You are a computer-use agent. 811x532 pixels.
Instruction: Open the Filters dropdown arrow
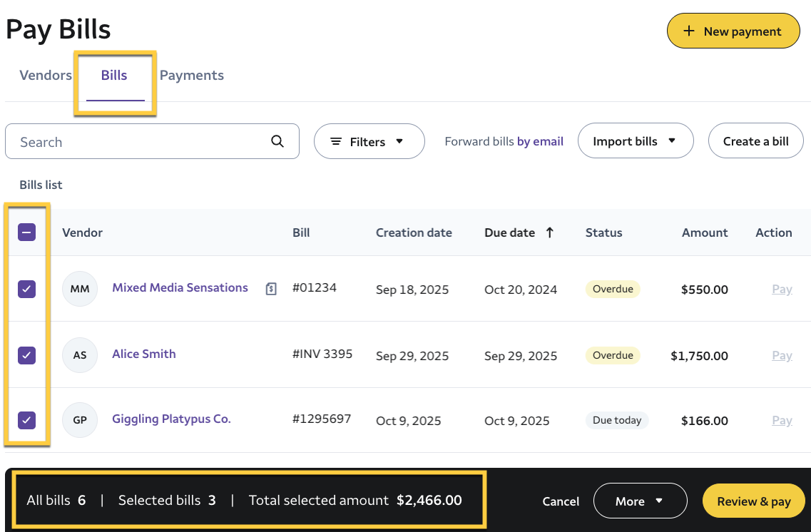(x=399, y=141)
